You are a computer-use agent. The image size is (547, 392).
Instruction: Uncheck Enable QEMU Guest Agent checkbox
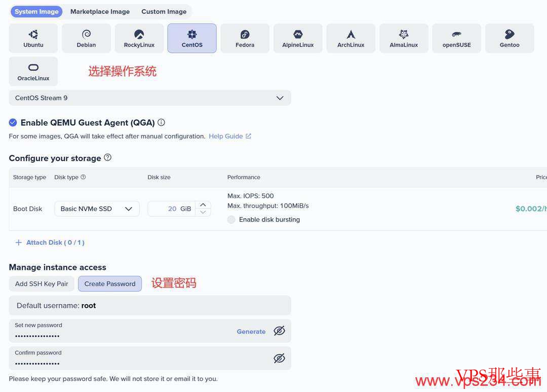[x=13, y=123]
